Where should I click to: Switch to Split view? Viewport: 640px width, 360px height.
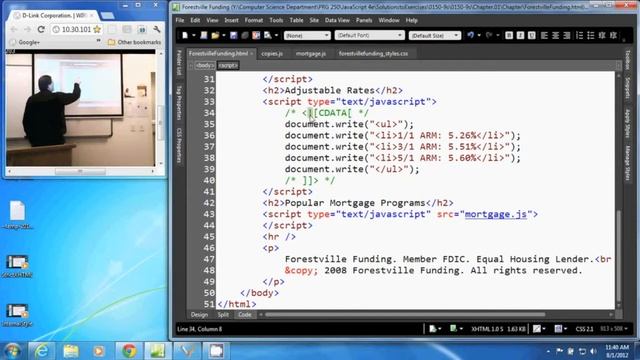click(223, 315)
